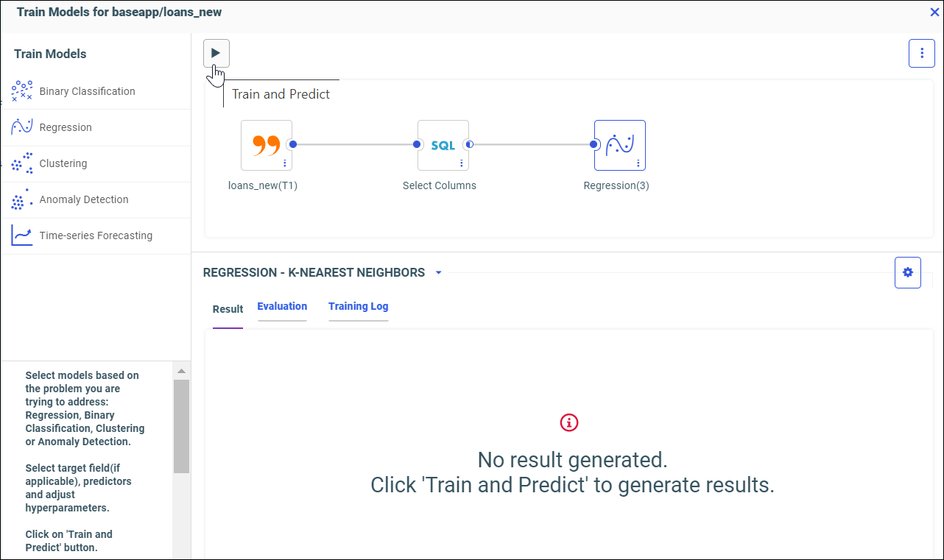
Task: Open the vertical ellipsis menu at top right
Action: click(x=922, y=53)
